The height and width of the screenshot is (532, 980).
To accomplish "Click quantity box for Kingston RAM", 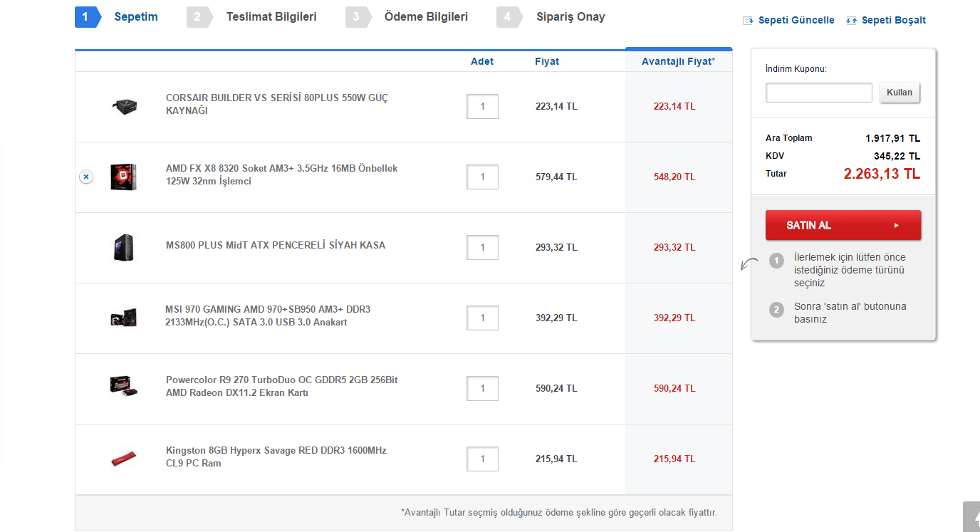I will (x=482, y=459).
